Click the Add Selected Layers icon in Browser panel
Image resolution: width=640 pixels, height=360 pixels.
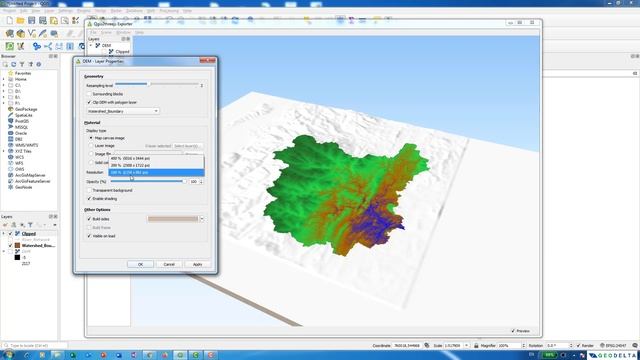[x=5, y=64]
